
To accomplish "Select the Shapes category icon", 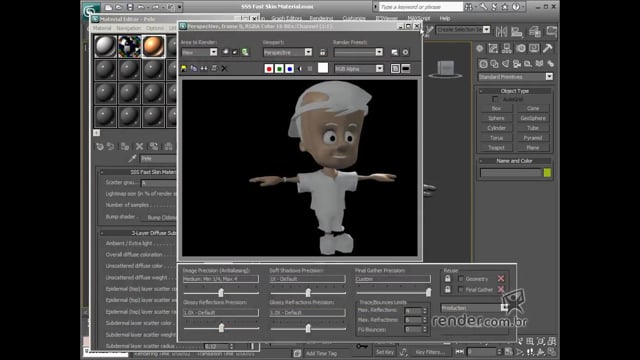I will (x=494, y=64).
